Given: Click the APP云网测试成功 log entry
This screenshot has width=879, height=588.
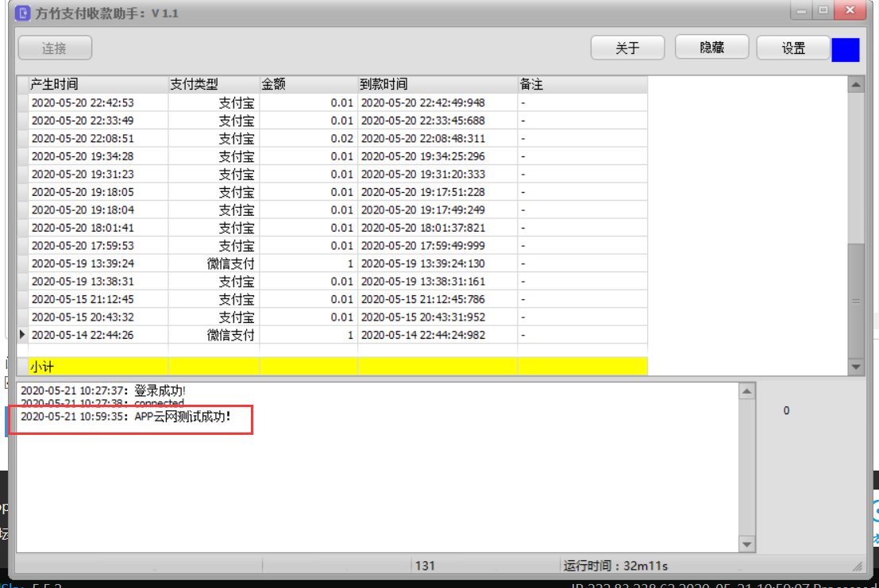Looking at the screenshot, I should tap(126, 417).
